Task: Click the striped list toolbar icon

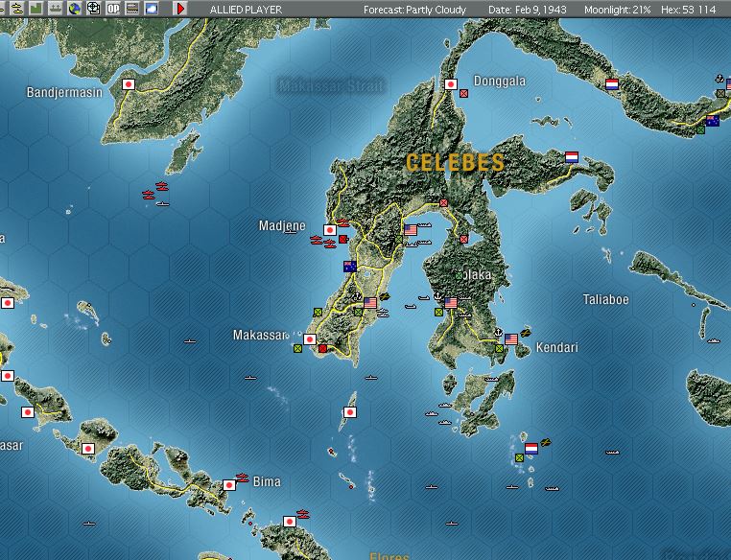Action: [132, 9]
